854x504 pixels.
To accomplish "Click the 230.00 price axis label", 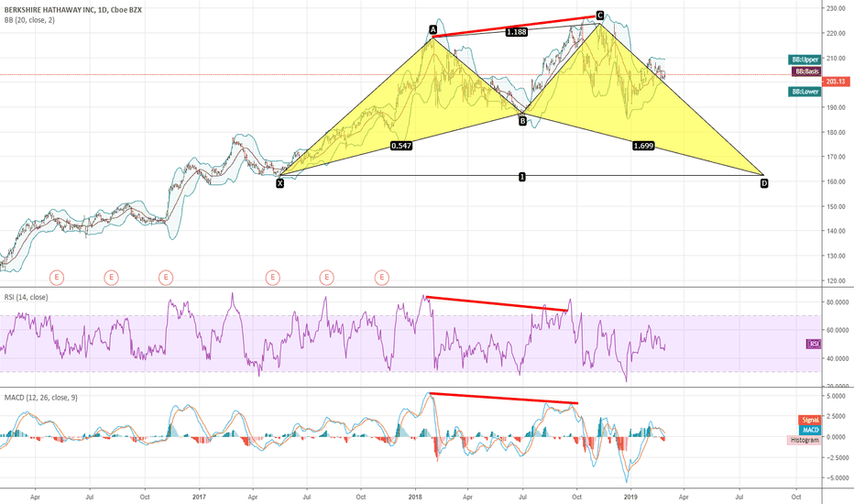I will [x=836, y=9].
